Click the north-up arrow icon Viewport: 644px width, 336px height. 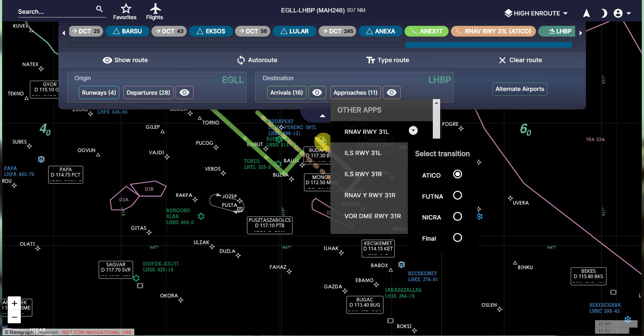586,13
